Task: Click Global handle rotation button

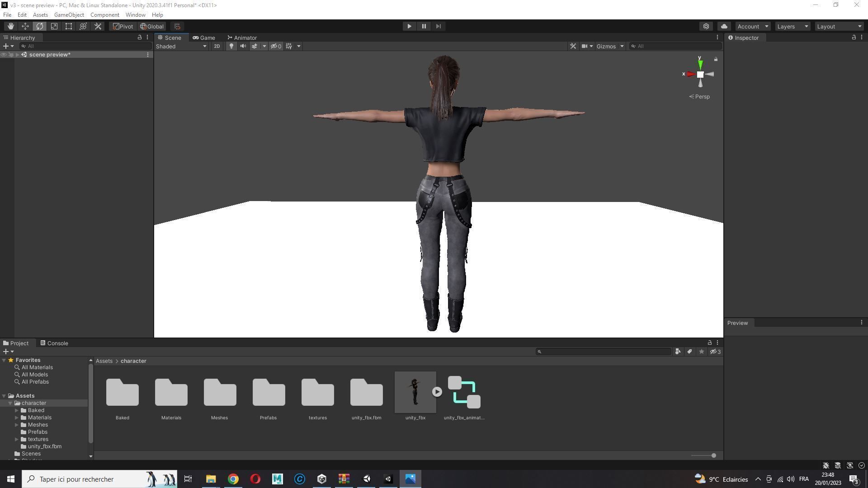Action: click(x=152, y=26)
